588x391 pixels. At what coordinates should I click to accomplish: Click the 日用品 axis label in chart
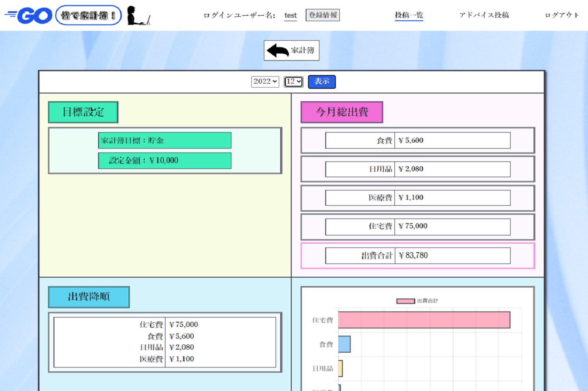click(x=323, y=369)
